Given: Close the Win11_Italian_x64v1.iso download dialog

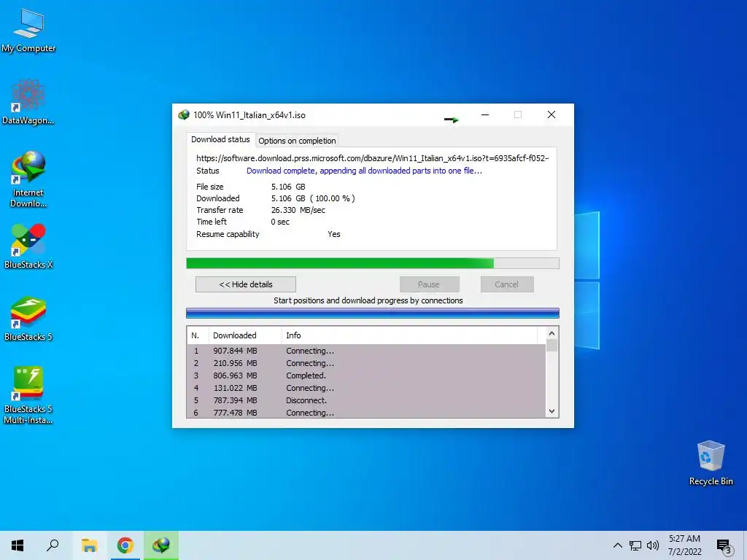Looking at the screenshot, I should click(551, 114).
